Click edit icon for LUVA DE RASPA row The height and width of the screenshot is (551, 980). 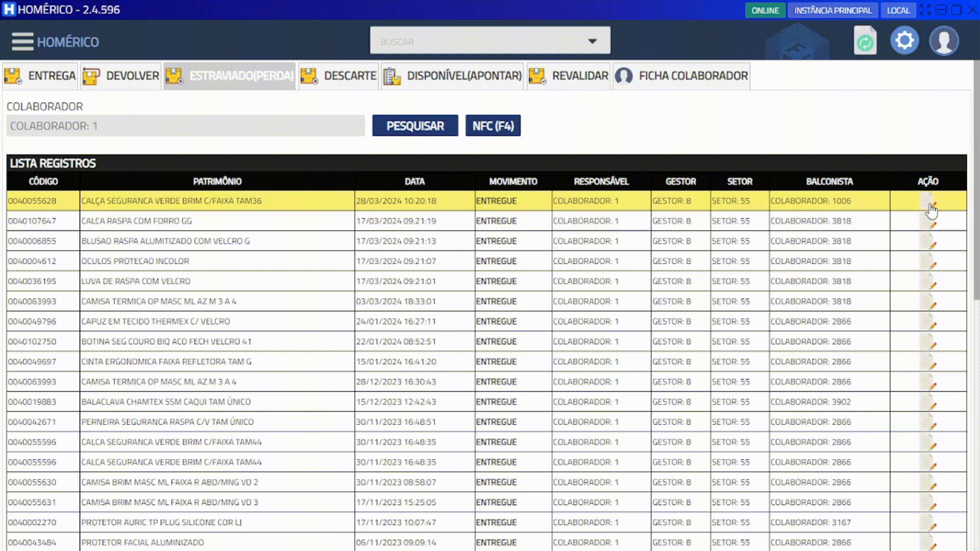pos(928,282)
